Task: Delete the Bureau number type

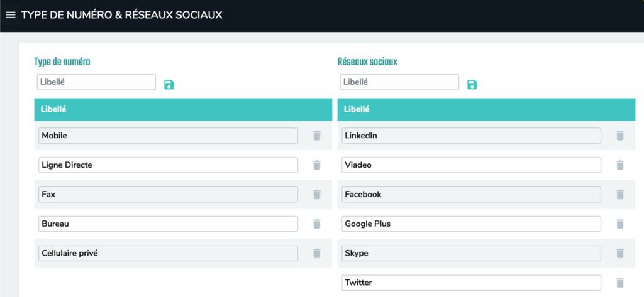Action: [317, 224]
